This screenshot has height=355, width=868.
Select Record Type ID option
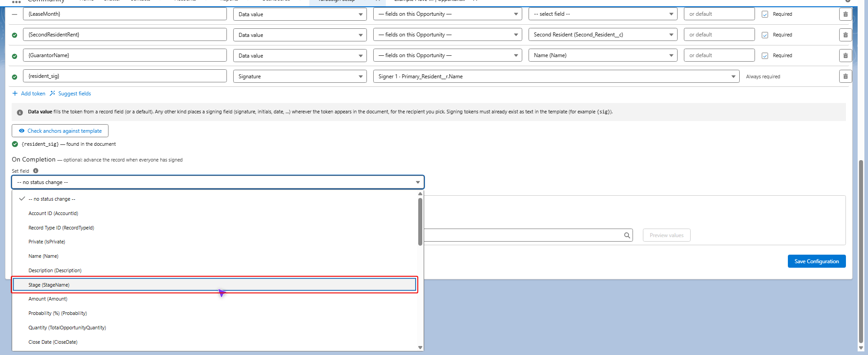point(215,228)
